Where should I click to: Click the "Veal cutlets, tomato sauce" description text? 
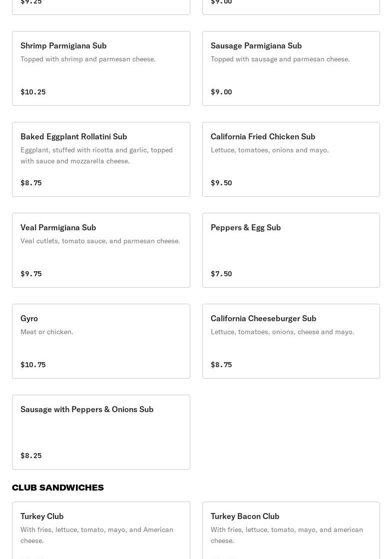tap(100, 241)
